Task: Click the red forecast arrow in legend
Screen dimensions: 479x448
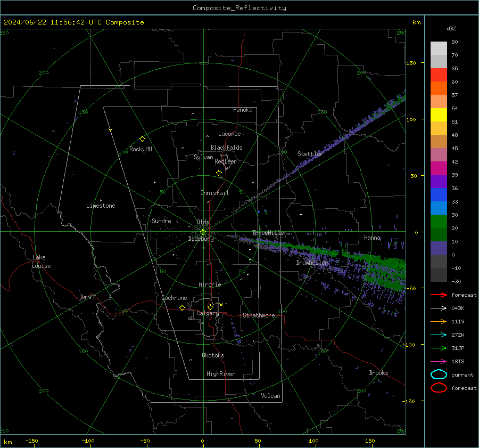Action: [x=439, y=295]
